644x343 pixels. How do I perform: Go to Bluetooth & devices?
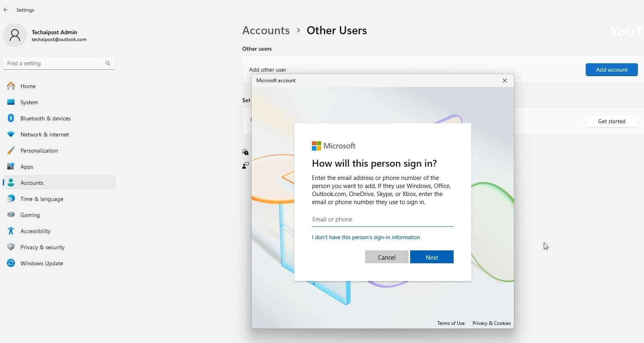click(x=59, y=118)
